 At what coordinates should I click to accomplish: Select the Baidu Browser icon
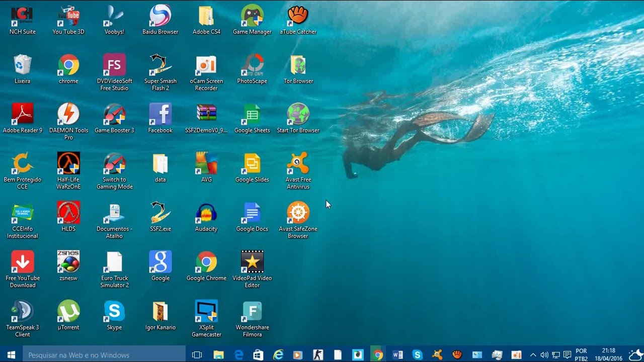click(160, 20)
